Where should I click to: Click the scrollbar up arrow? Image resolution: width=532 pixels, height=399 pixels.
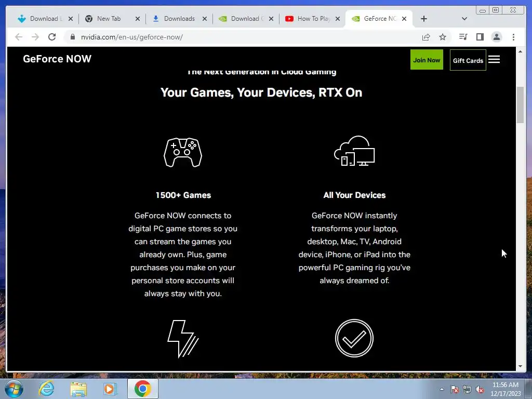point(520,51)
